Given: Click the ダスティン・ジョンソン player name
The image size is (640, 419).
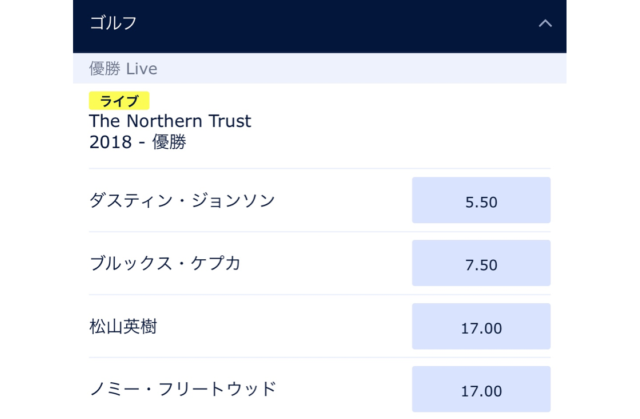Looking at the screenshot, I should pos(182,201).
